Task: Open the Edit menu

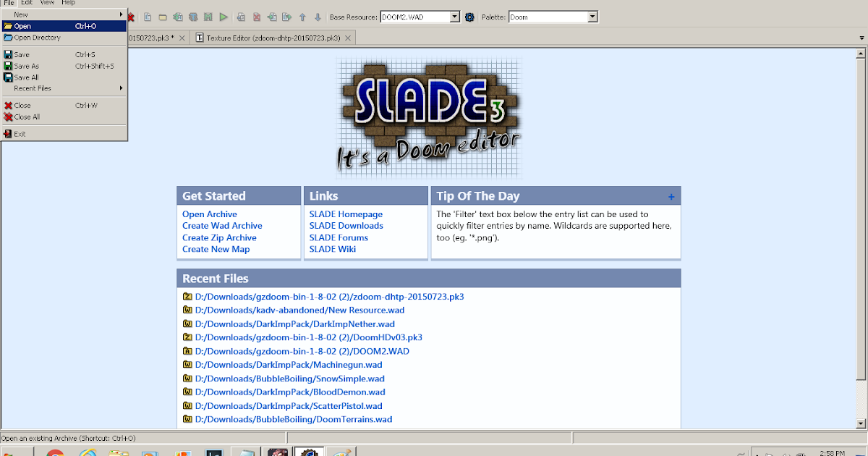Action: click(27, 3)
